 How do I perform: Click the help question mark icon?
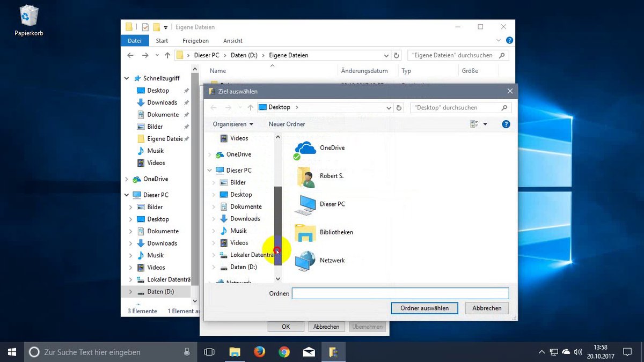click(x=506, y=124)
